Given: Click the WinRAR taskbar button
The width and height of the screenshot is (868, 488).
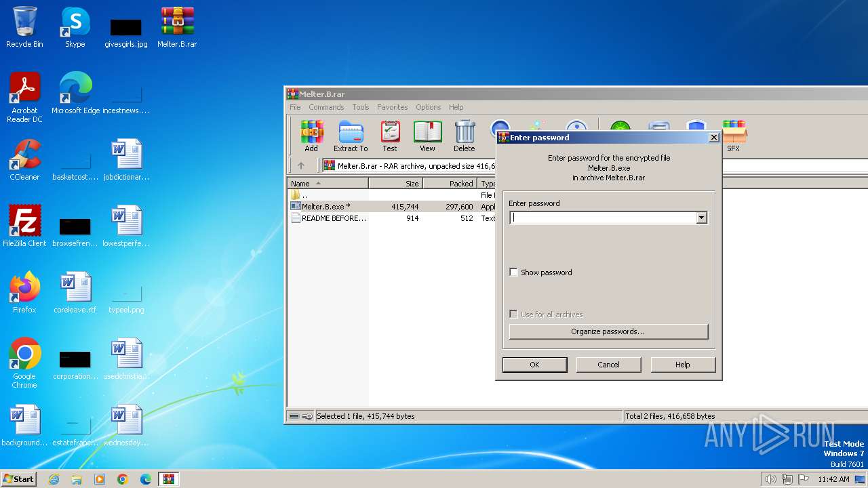Looking at the screenshot, I should tap(168, 479).
